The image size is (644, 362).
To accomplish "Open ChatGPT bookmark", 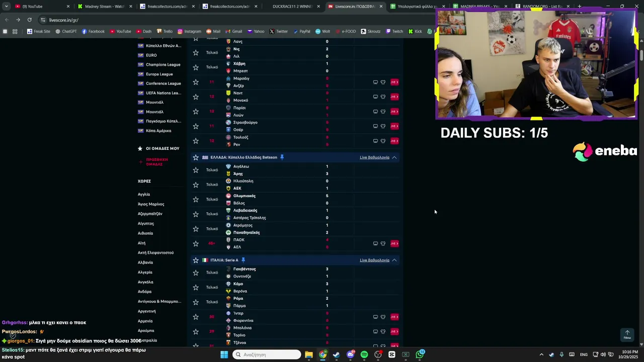I will click(66, 31).
